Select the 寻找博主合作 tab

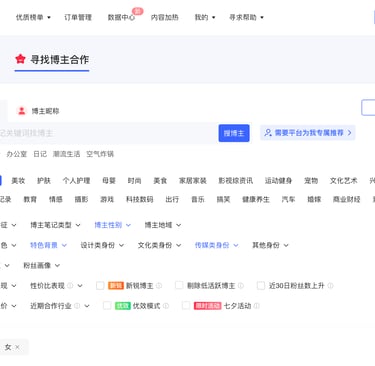[52, 60]
